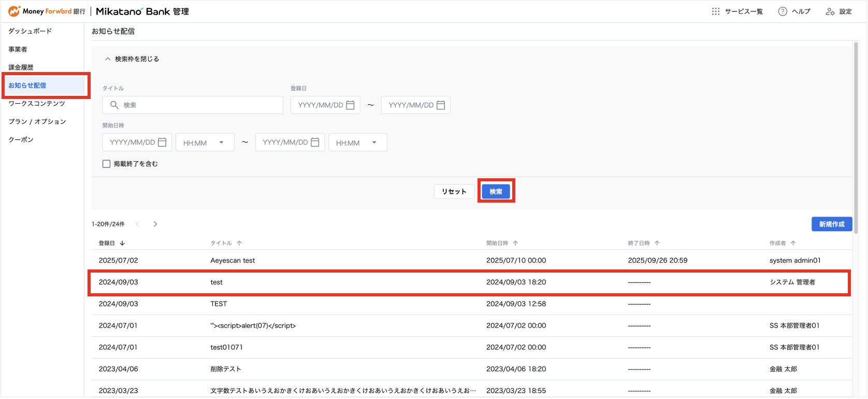
Task: Open the 文字数テスト row
Action: point(471,390)
